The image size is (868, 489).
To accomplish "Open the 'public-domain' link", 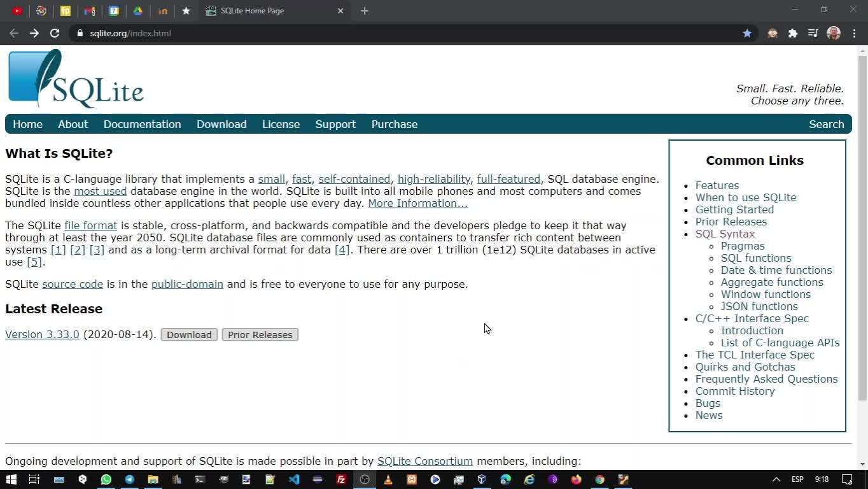I will coord(187,284).
